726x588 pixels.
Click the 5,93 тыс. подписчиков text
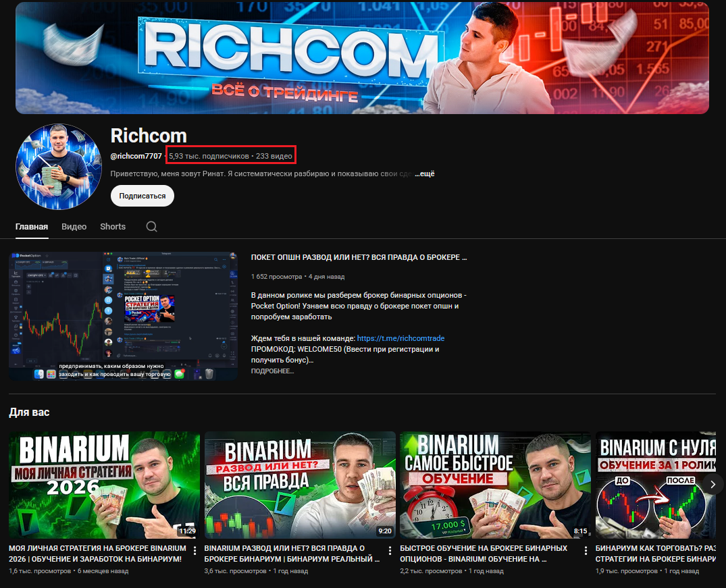(209, 156)
